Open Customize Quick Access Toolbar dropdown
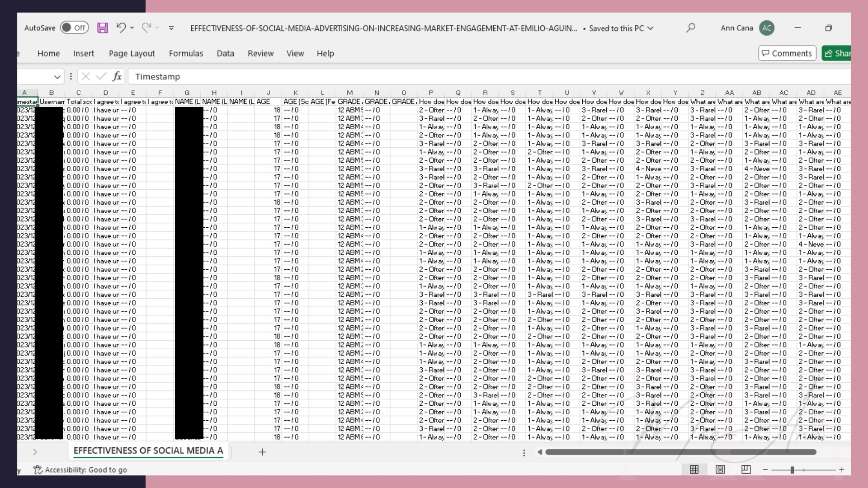This screenshot has height=488, width=868. click(171, 28)
